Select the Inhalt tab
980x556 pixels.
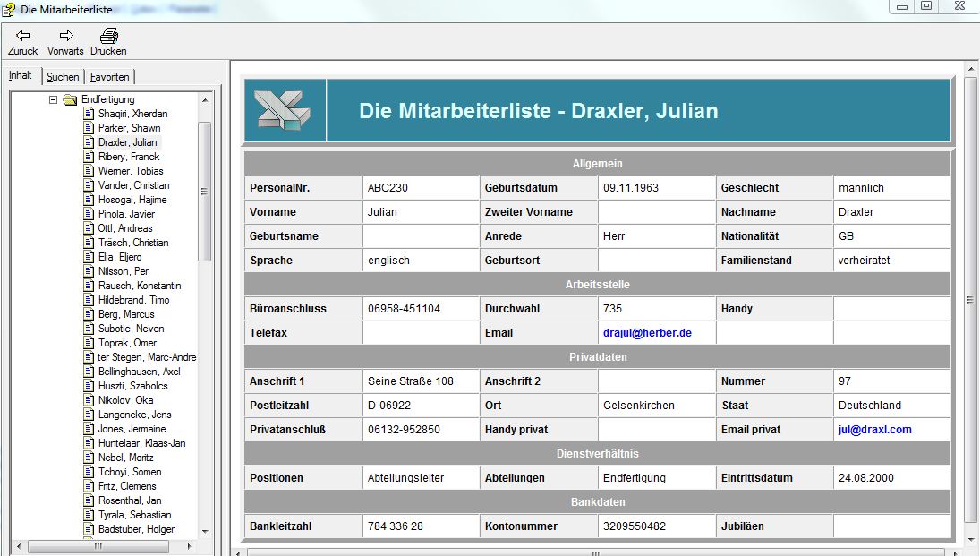(21, 76)
